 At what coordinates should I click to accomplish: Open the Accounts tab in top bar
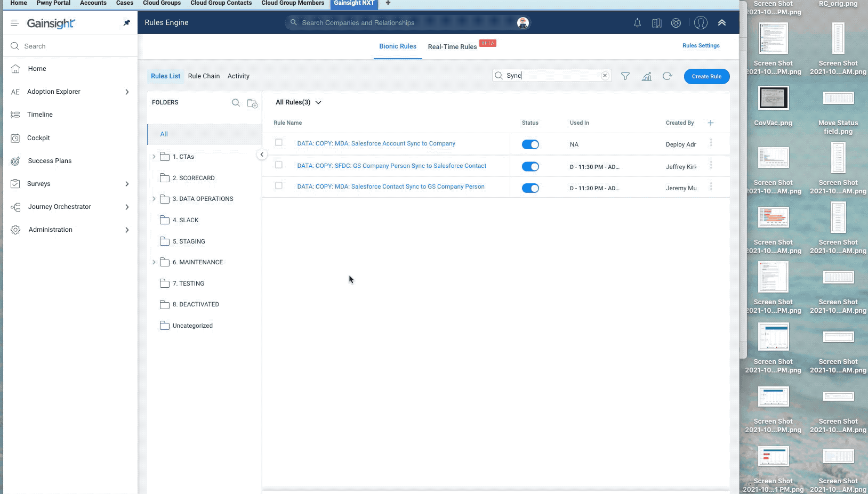[x=93, y=3]
